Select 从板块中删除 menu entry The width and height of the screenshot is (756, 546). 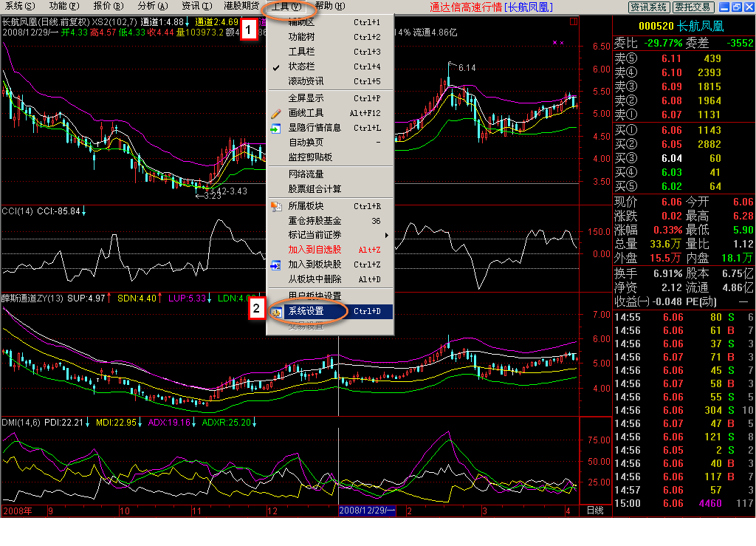click(330, 279)
